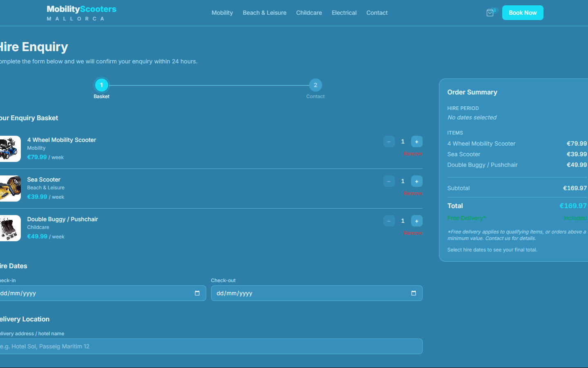The width and height of the screenshot is (588, 368).
Task: Click the Order Summary heading
Action: 472,92
